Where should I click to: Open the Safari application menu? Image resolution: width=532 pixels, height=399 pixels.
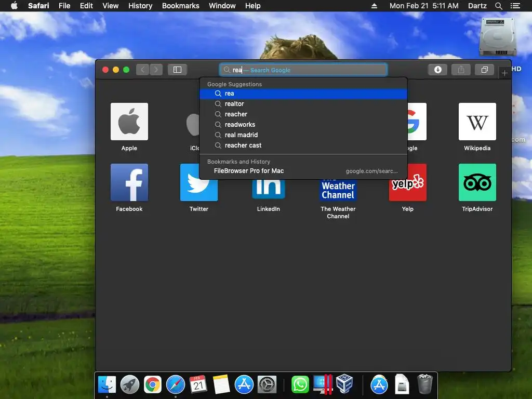click(x=38, y=6)
